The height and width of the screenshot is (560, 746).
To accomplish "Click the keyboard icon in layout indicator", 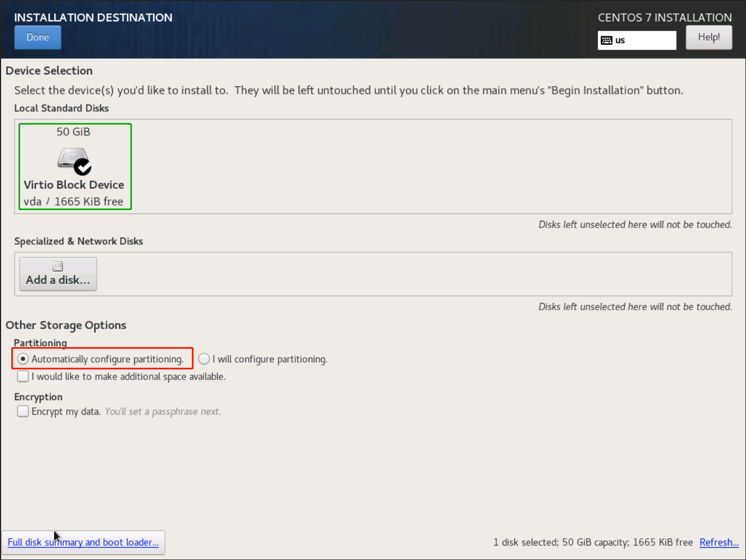I will 606,40.
